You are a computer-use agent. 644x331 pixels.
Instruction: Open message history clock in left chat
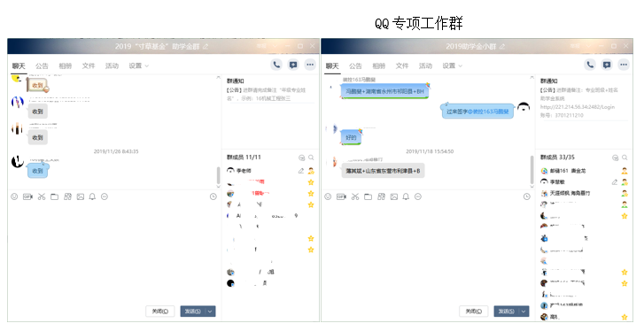pos(213,196)
